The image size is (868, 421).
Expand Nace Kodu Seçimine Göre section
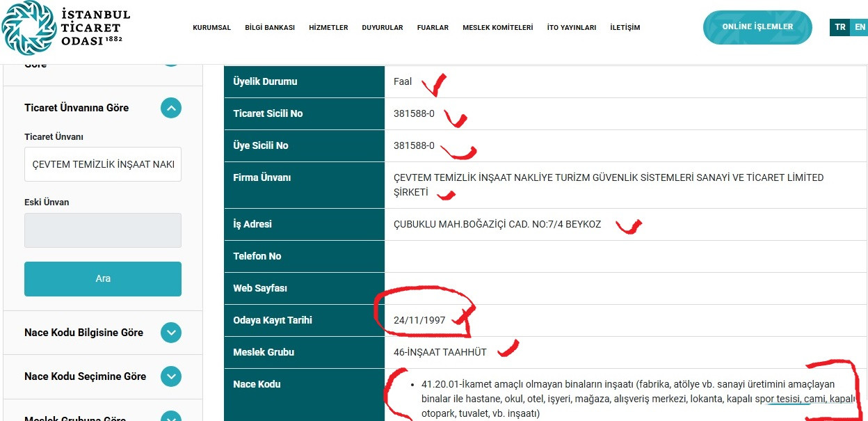171,376
